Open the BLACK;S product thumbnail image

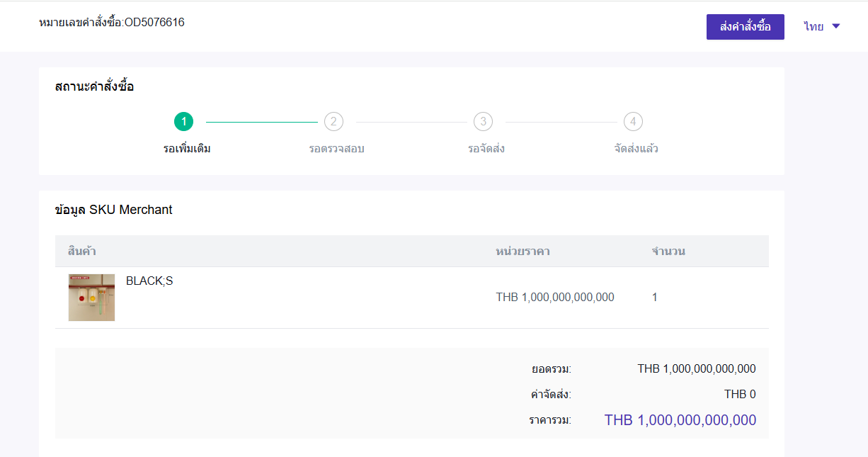coord(91,298)
